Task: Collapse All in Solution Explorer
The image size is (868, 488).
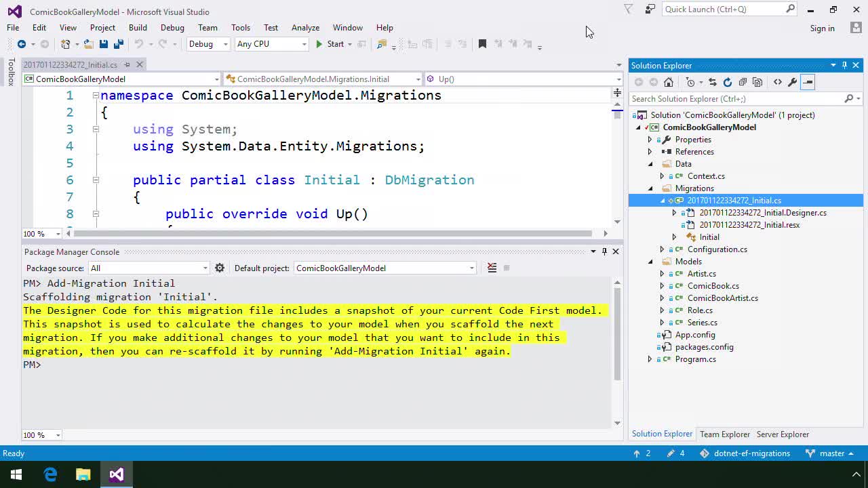Action: click(x=743, y=82)
